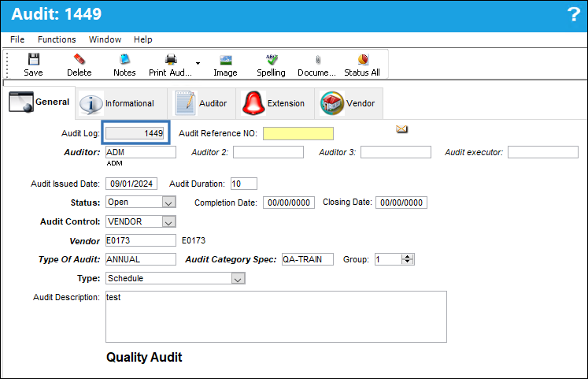The width and height of the screenshot is (588, 379).
Task: Click the Save floppy disk icon
Action: click(33, 59)
